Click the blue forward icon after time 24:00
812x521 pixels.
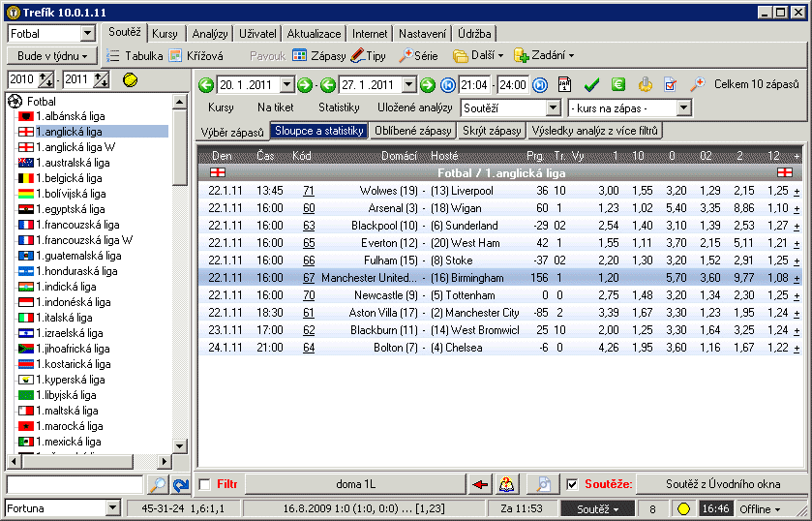tap(540, 84)
